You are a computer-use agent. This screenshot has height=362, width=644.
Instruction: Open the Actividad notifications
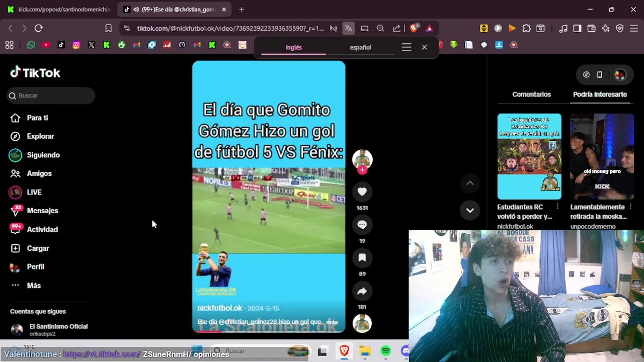(42, 229)
